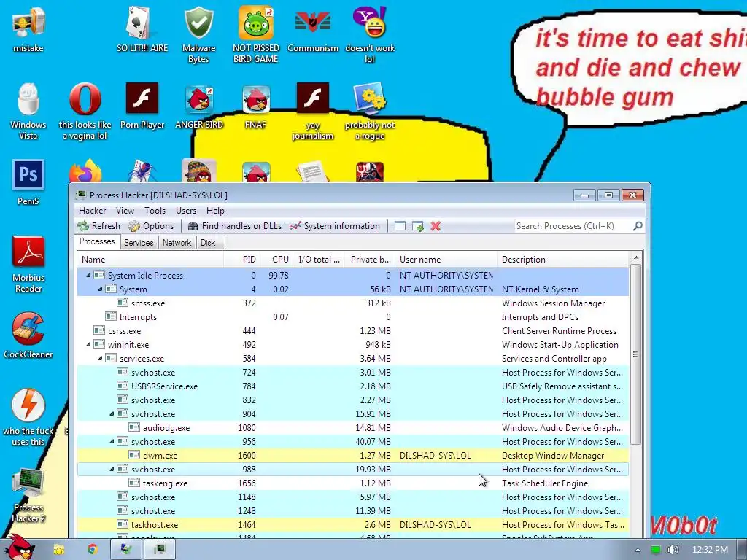
Task: Open Options in Process Hacker toolbar
Action: (151, 226)
